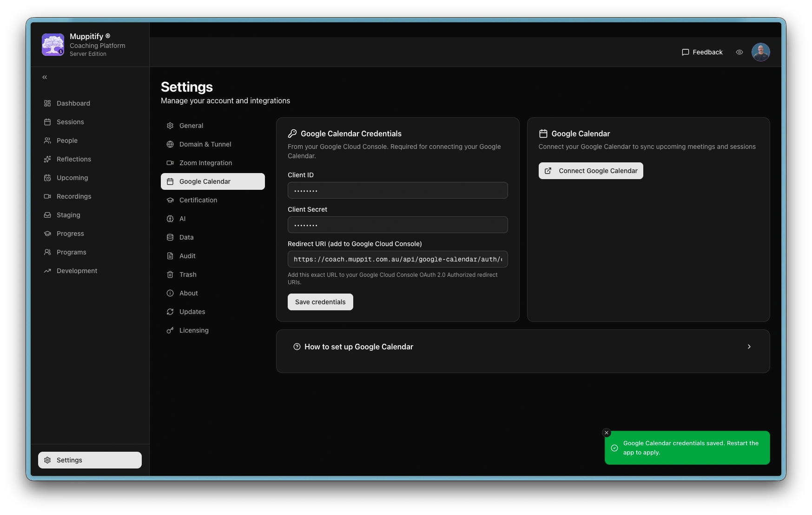
Task: Focus the Client ID input field
Action: point(397,190)
